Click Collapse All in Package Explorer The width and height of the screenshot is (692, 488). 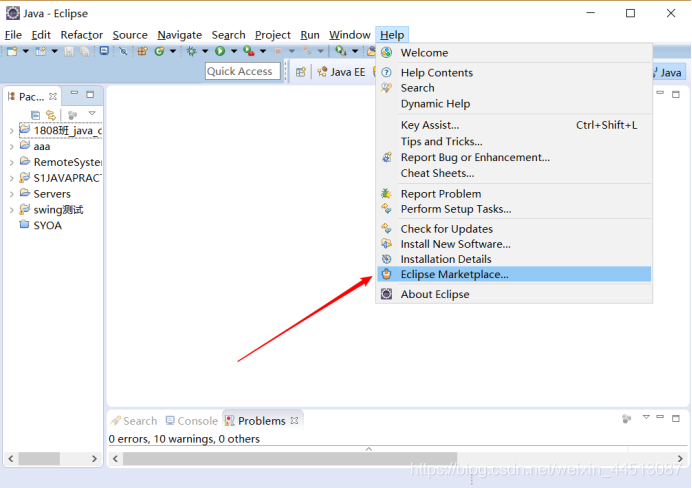(35, 115)
